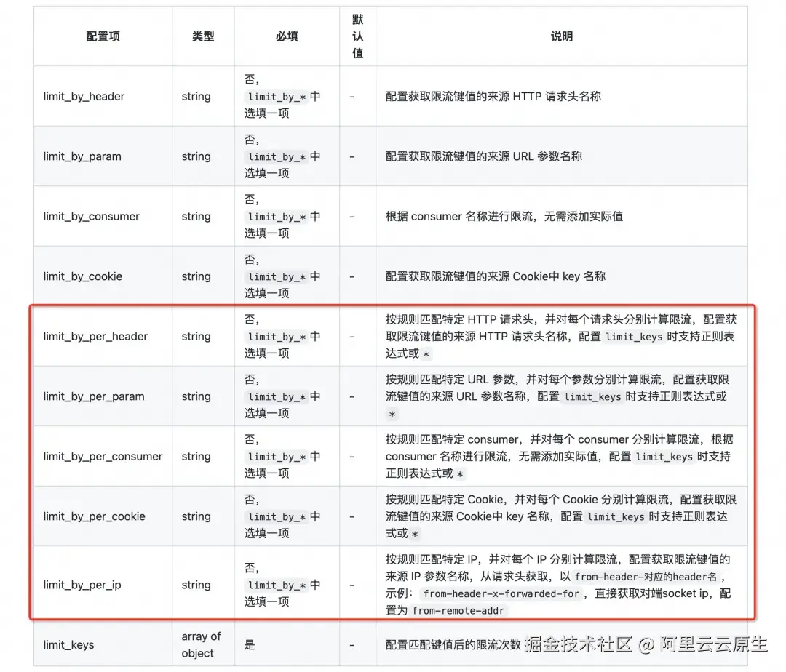The width and height of the screenshot is (786, 672).
Task: Select the limit_keys configuration item
Action: (68, 644)
